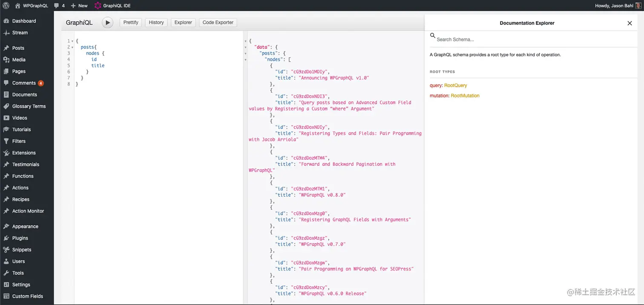Open Extensions icon in sidebar
Screen dimensions: 644x305
(x=6, y=153)
